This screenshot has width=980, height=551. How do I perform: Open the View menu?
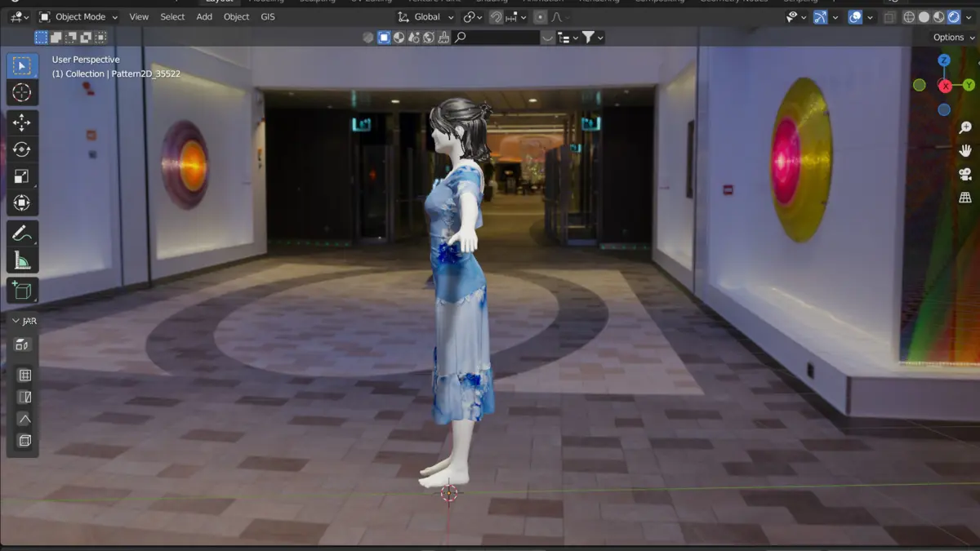(x=139, y=17)
